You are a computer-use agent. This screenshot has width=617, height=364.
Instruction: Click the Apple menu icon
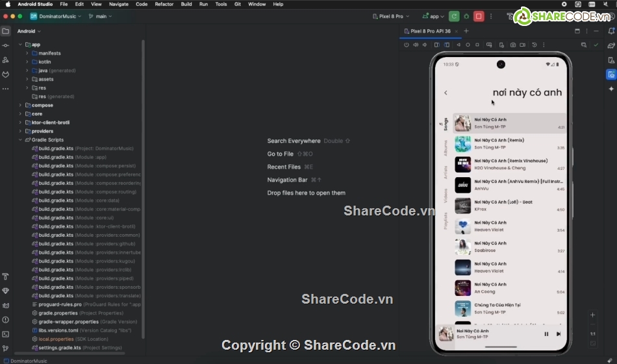coord(8,4)
